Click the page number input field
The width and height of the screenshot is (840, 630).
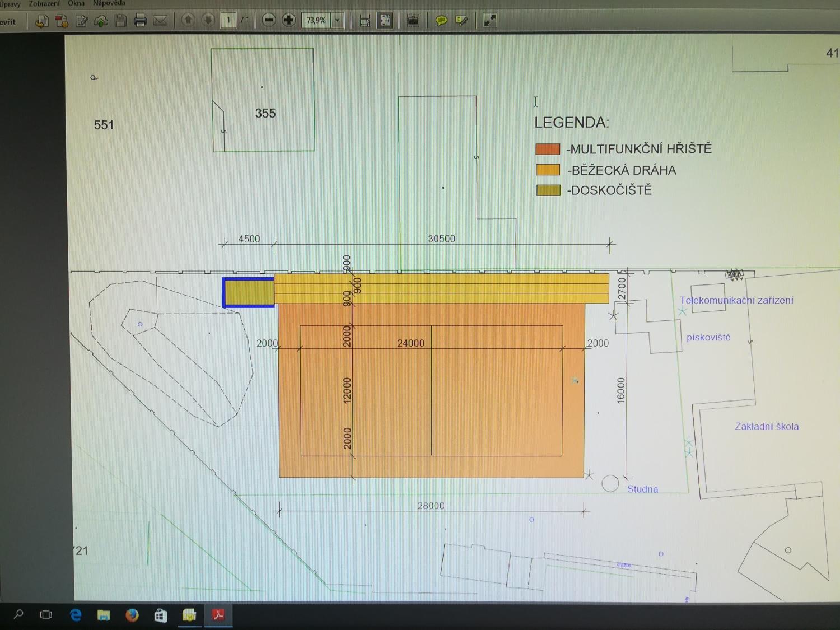(x=228, y=21)
